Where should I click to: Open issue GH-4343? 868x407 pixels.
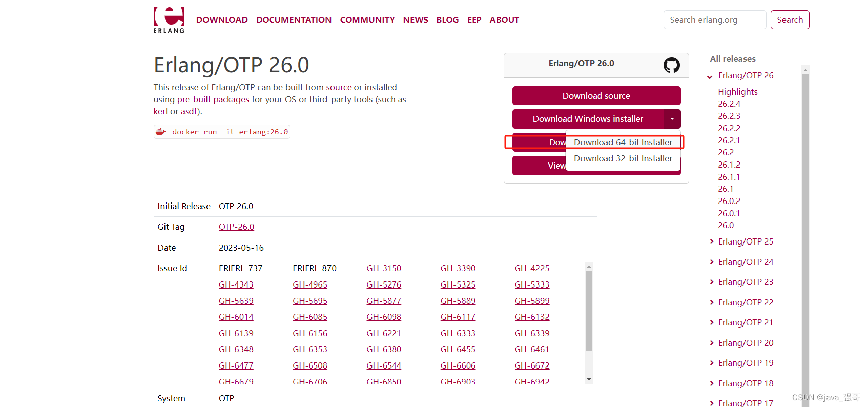coord(236,284)
